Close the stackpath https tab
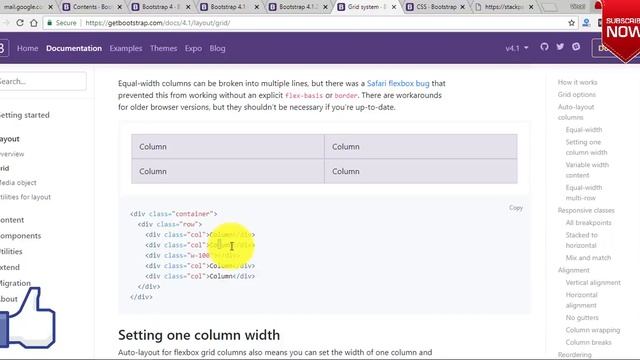640x360 pixels. pos(531,7)
